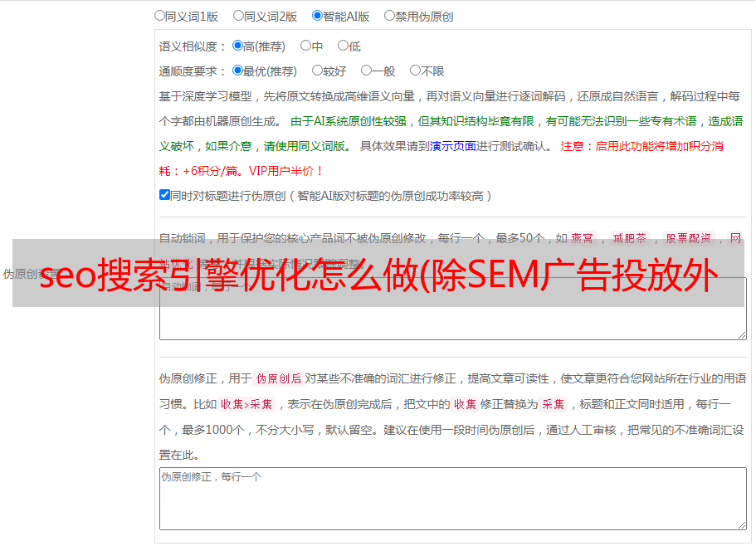Set 通顺度要求 to 最优(推荐)
756x546 pixels.
coord(237,71)
